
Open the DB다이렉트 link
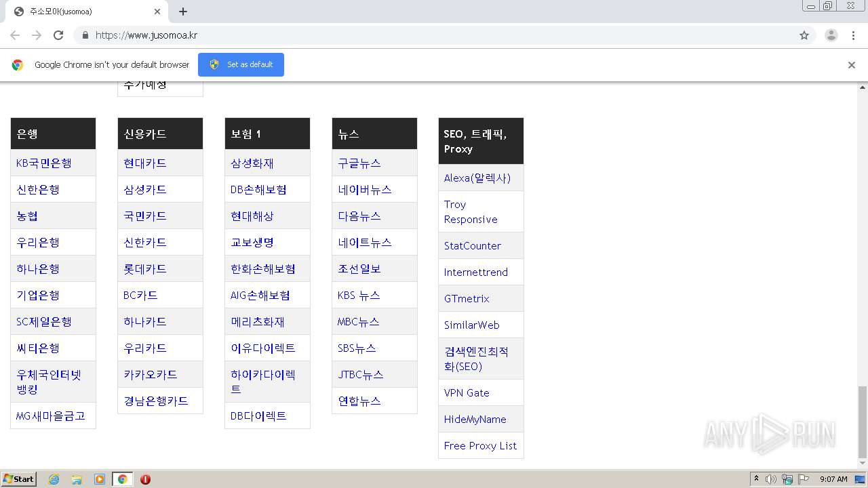(x=258, y=416)
